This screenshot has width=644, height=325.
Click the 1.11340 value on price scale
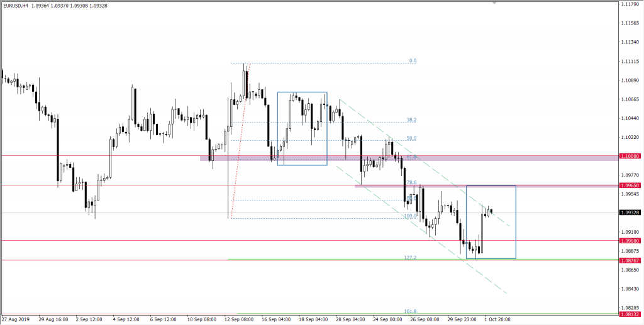click(631, 42)
